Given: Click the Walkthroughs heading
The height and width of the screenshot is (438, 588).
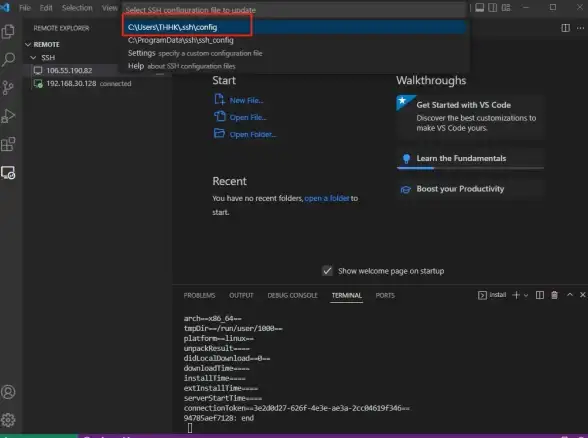Looking at the screenshot, I should 431,80.
